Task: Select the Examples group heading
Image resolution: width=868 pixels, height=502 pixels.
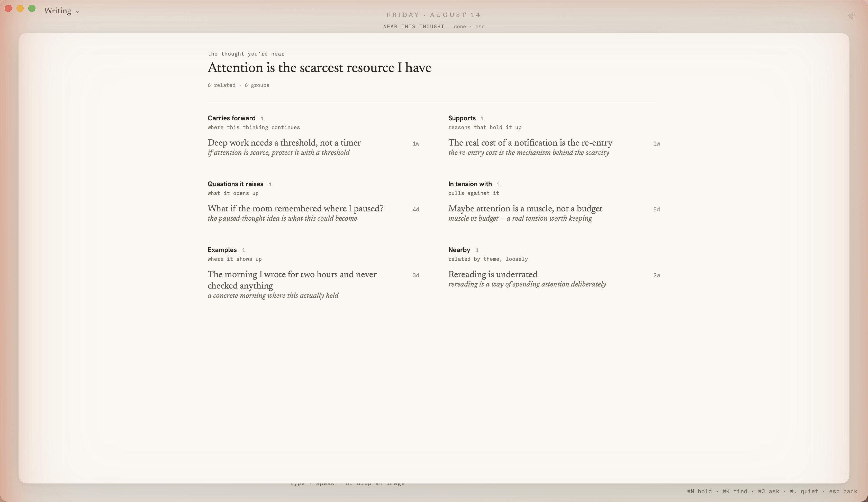Action: tap(222, 250)
